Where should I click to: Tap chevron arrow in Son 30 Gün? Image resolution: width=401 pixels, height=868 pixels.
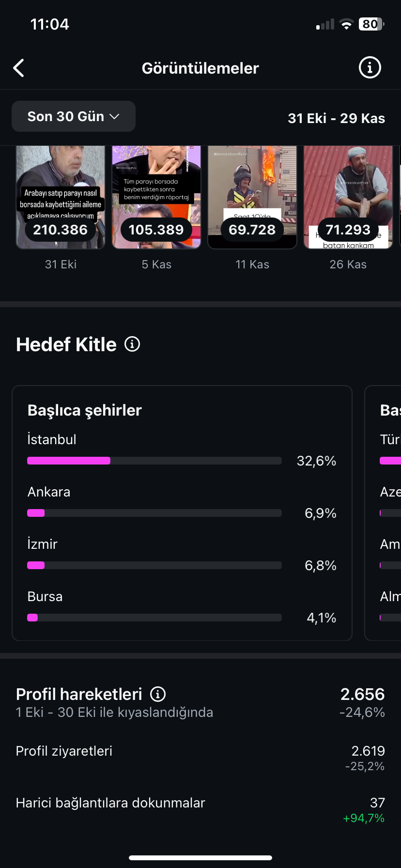114,117
